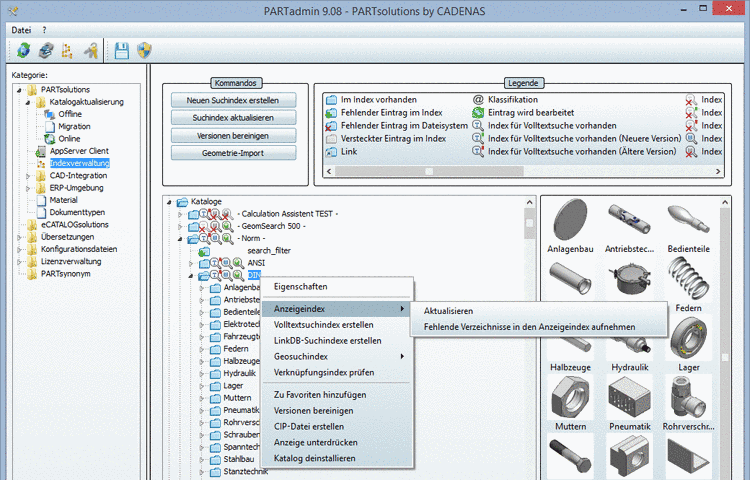Select eCATALOGsolutions folder
This screenshot has height=480, width=750.
pyautogui.click(x=75, y=225)
